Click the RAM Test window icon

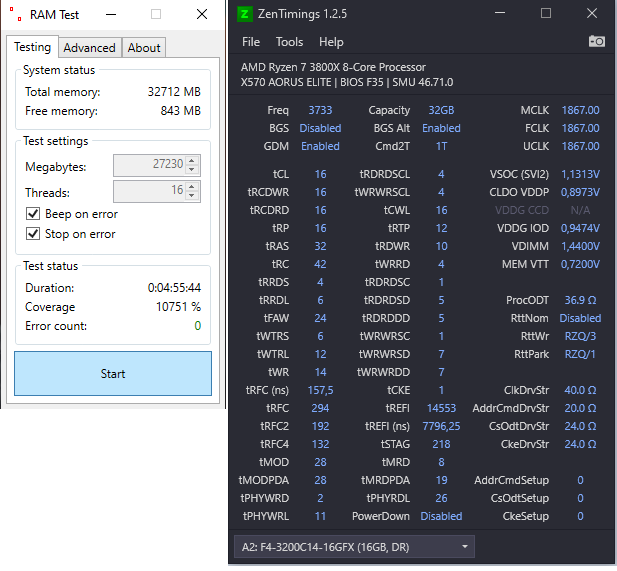(x=15, y=14)
